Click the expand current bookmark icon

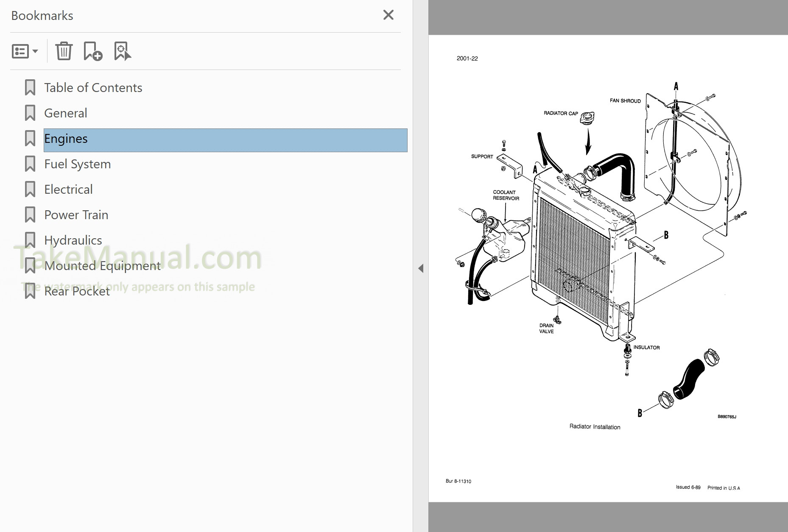[x=122, y=51]
